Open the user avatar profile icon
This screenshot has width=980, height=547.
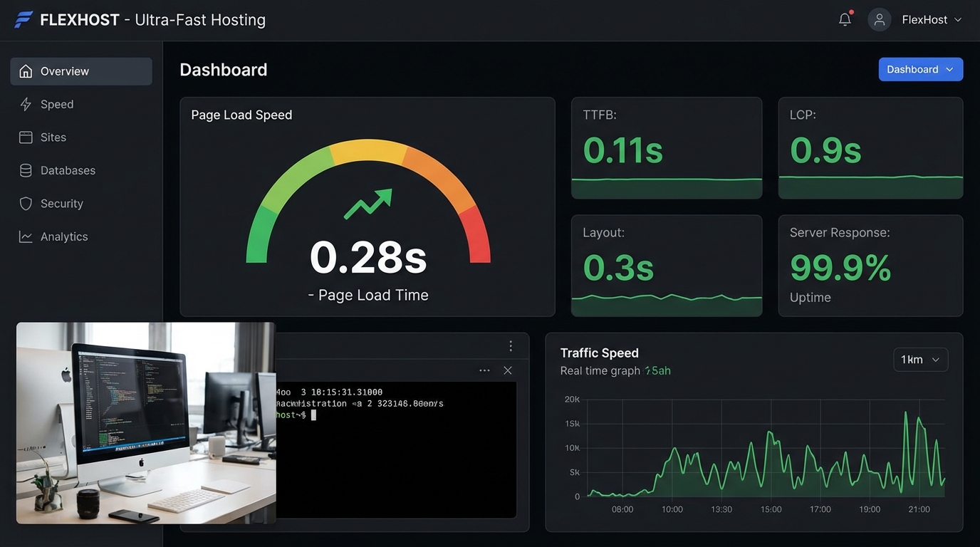879,19
